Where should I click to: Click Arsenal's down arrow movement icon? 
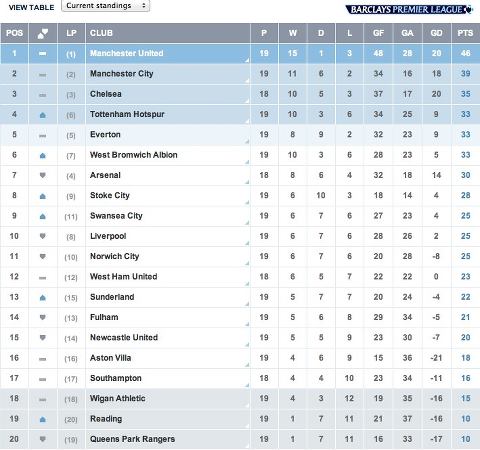click(43, 175)
